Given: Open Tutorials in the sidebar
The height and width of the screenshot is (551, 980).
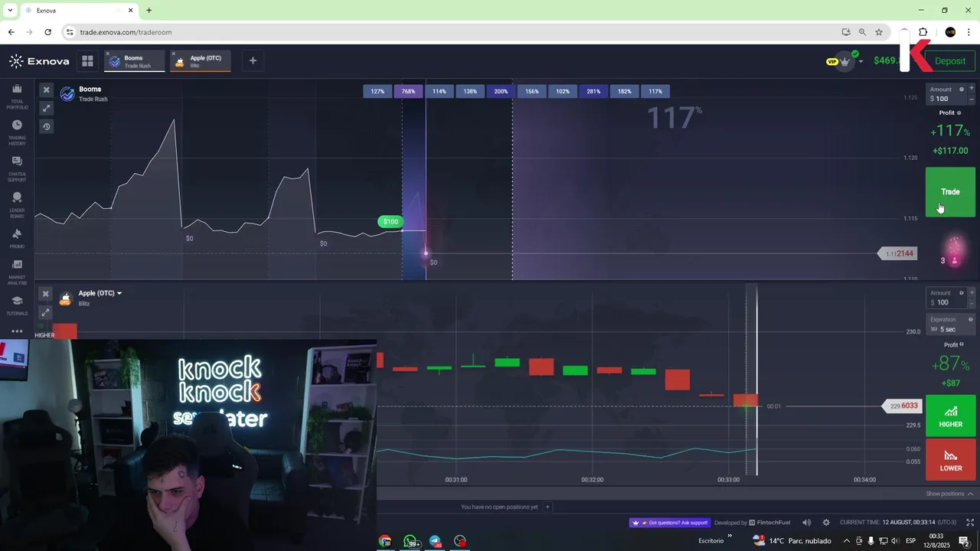Looking at the screenshot, I should pyautogui.click(x=17, y=305).
